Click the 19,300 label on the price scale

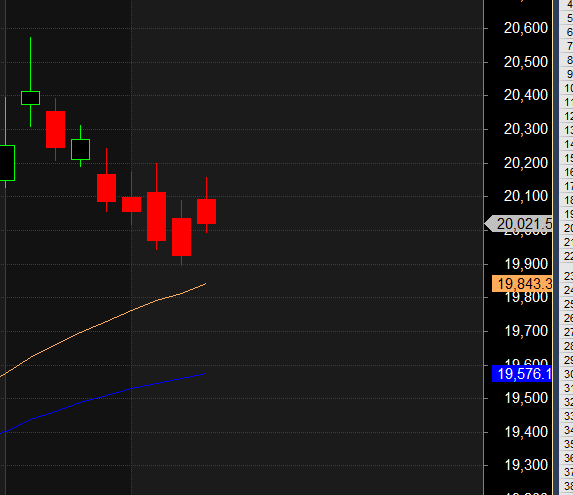(526, 465)
